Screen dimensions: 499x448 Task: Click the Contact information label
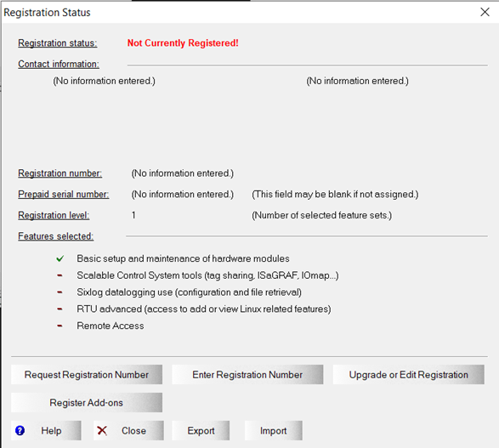click(59, 64)
